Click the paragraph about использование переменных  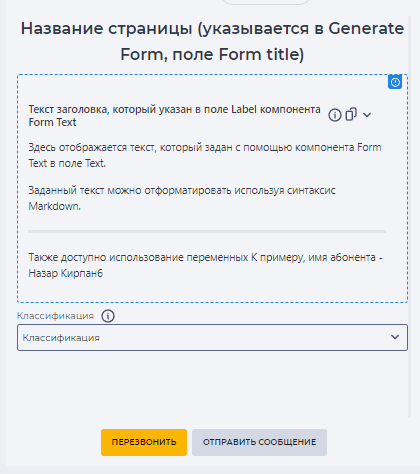click(x=205, y=265)
